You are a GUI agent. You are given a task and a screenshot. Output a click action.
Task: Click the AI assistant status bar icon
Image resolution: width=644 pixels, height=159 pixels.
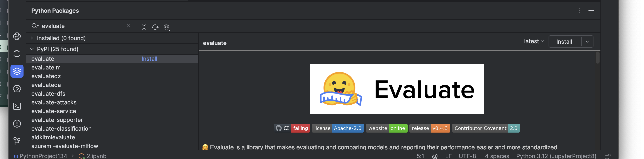coord(435,156)
